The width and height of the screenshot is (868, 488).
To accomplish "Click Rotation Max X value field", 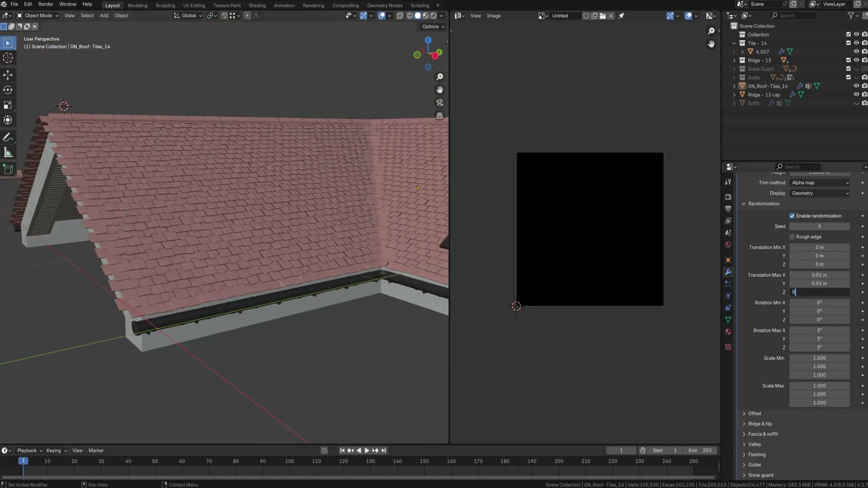I will tap(820, 330).
